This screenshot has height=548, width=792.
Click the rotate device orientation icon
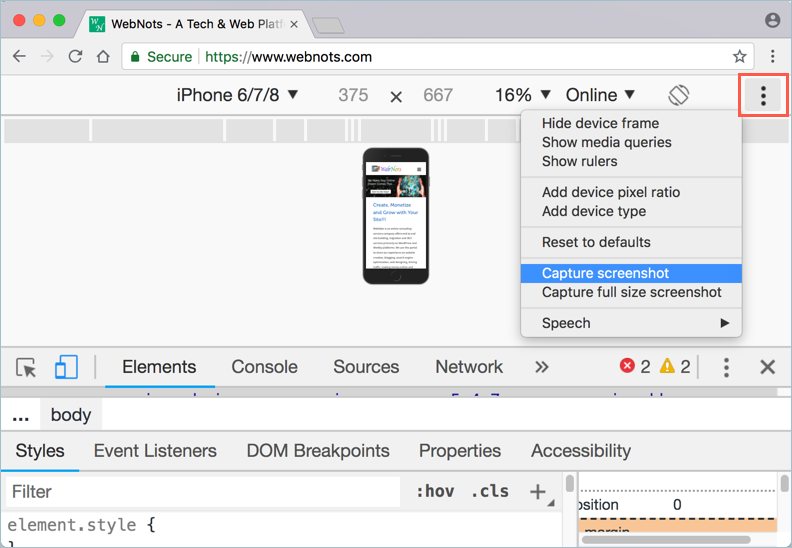[679, 95]
